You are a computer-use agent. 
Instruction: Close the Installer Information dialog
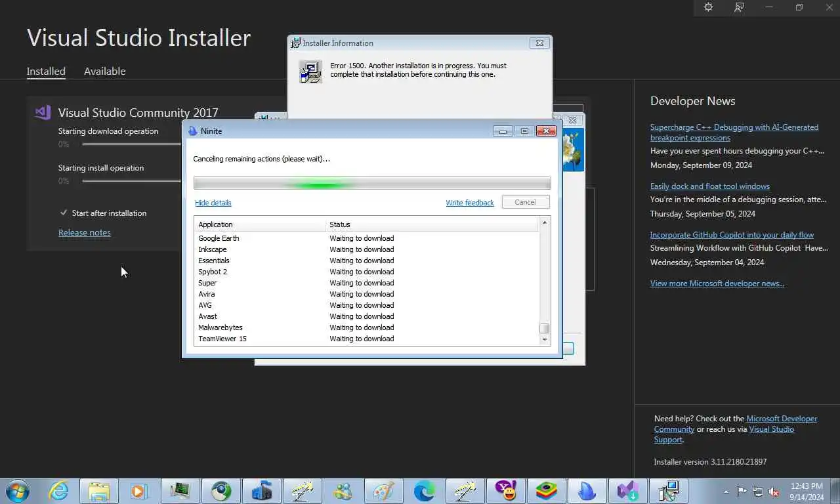tap(539, 43)
